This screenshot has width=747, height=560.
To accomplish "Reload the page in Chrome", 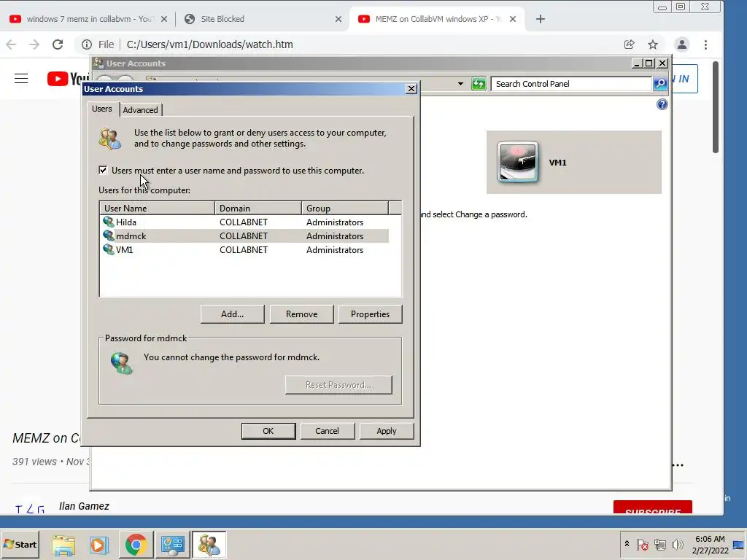I will point(58,44).
